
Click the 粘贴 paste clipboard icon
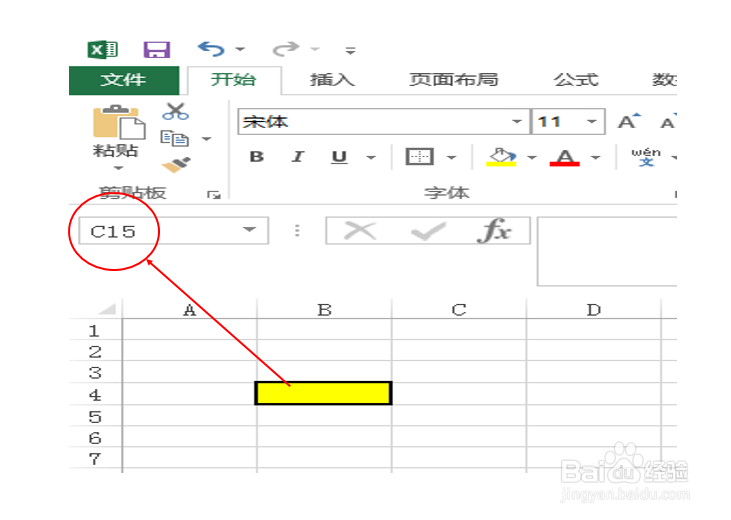pos(119,122)
